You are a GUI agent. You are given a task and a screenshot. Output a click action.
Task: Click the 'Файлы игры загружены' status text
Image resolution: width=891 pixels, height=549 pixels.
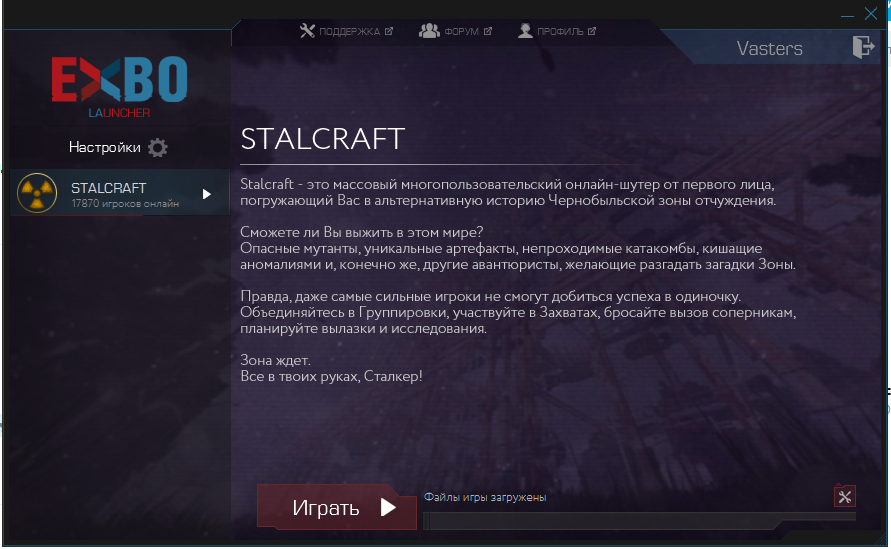click(485, 497)
